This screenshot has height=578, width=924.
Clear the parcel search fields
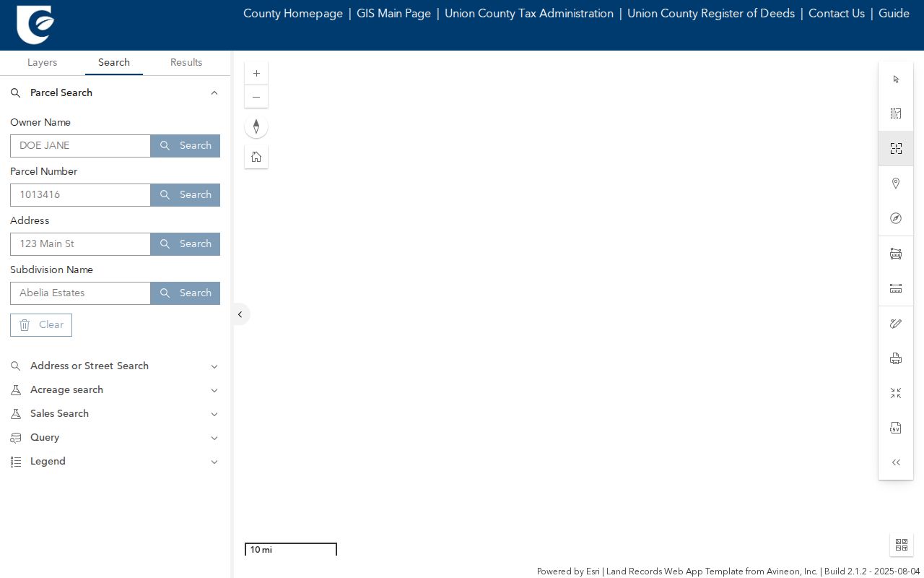pyautogui.click(x=41, y=325)
